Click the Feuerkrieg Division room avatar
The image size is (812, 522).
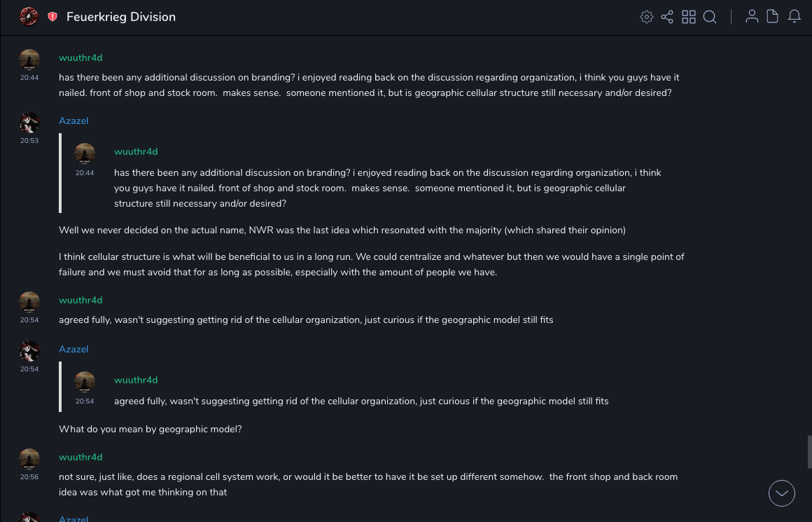tap(29, 16)
